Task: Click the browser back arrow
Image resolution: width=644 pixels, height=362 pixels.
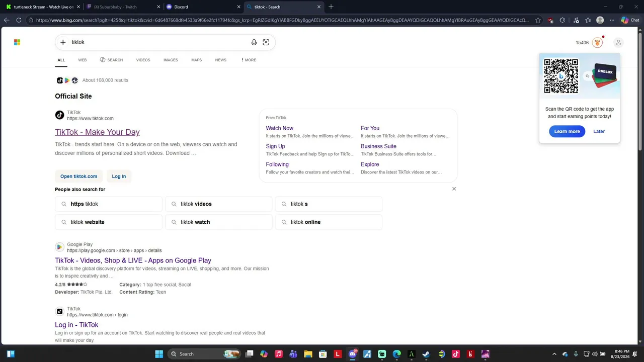Action: coord(7,20)
